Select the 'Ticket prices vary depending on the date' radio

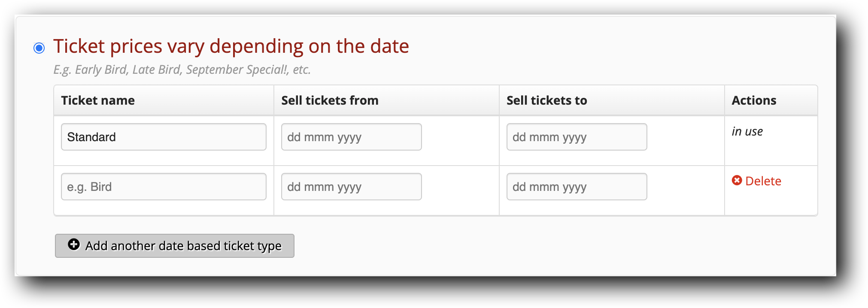pyautogui.click(x=40, y=48)
